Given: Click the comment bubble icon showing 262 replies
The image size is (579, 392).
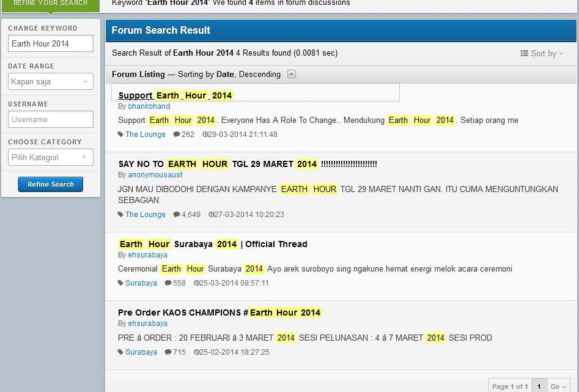Looking at the screenshot, I should (178, 134).
